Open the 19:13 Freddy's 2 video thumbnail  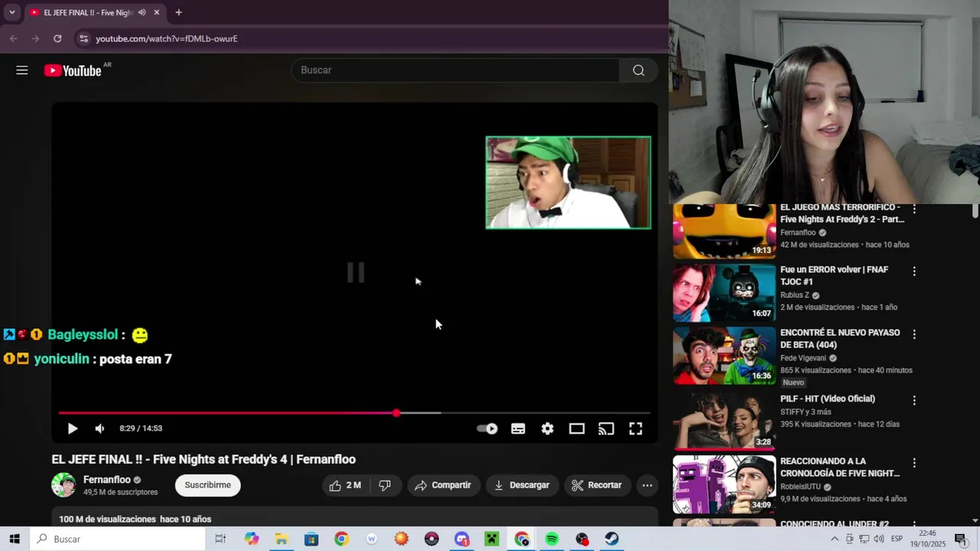coord(724,231)
